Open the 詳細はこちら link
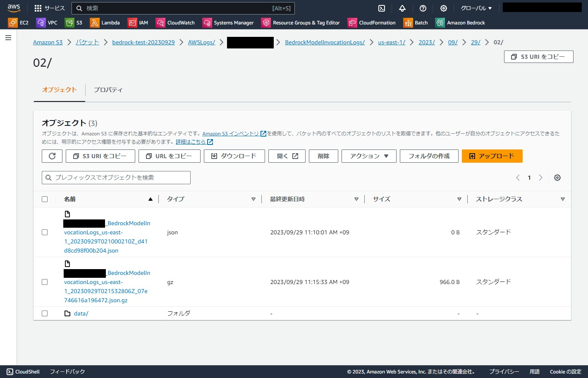Viewport: 588px width, 378px height. (194, 142)
